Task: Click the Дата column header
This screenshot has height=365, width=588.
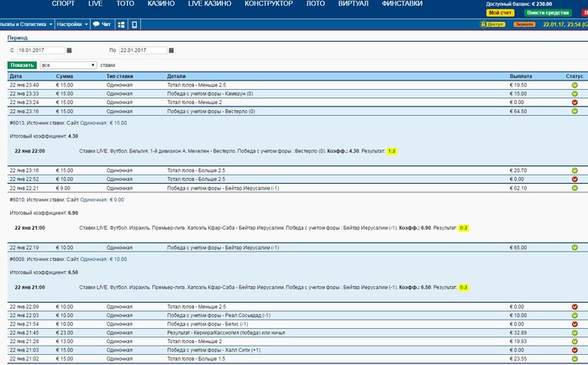Action: pos(15,76)
